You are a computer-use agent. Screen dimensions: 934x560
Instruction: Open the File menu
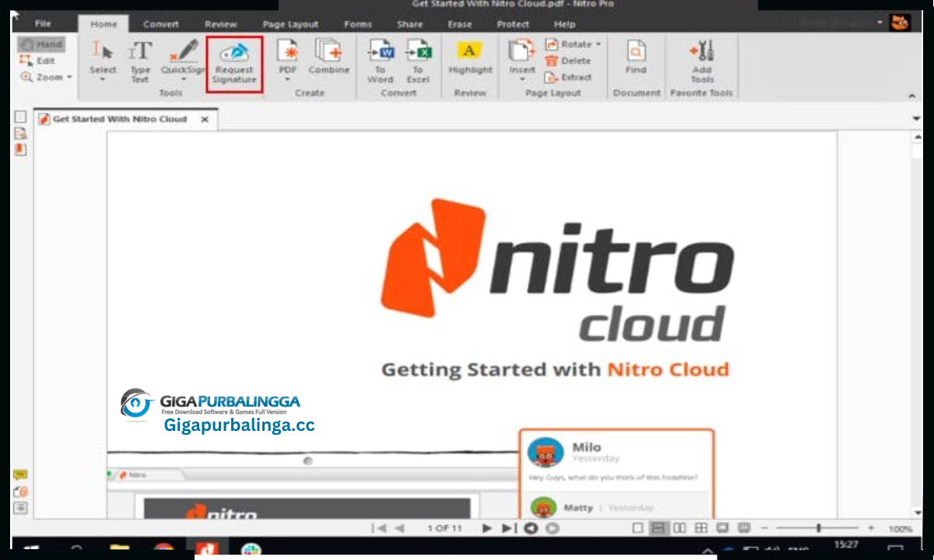[43, 23]
